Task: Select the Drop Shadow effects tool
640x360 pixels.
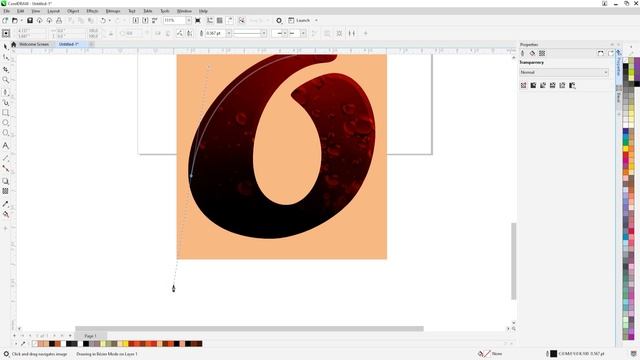Action: click(x=6, y=181)
